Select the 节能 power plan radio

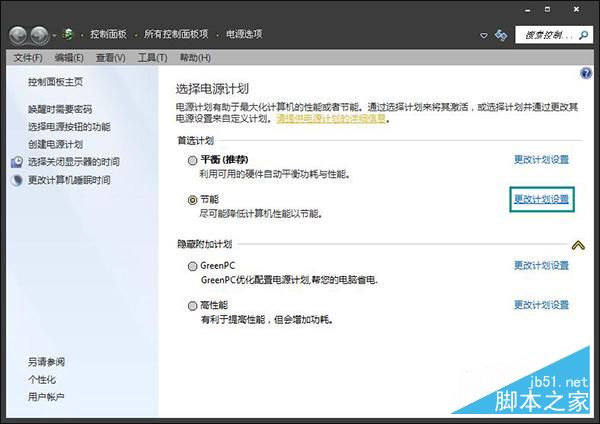point(192,200)
